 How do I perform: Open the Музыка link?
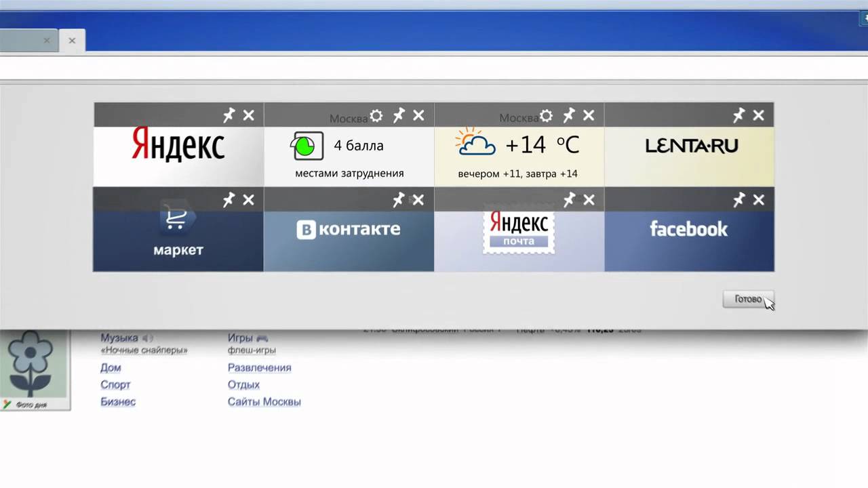[x=119, y=338]
